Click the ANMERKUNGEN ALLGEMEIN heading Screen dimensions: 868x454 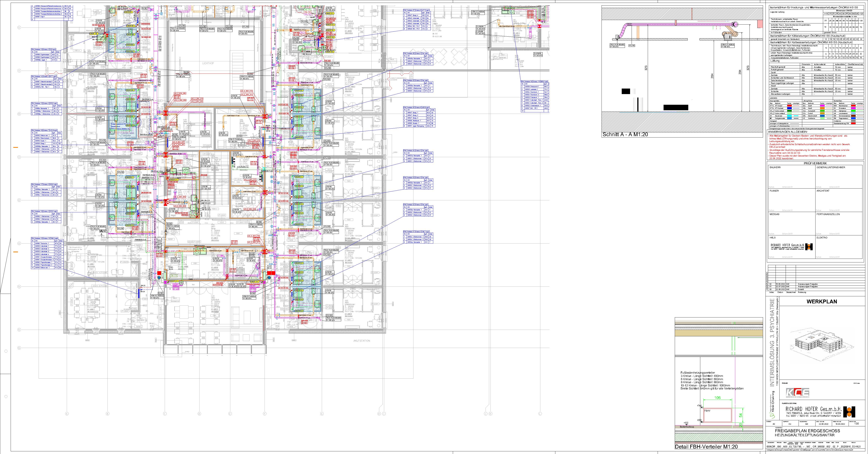coord(788,132)
